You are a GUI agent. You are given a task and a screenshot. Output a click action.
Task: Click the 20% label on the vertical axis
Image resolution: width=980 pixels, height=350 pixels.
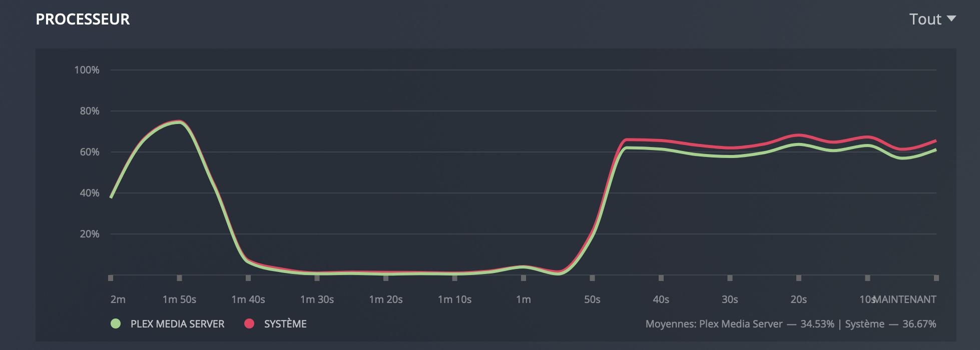click(x=90, y=234)
